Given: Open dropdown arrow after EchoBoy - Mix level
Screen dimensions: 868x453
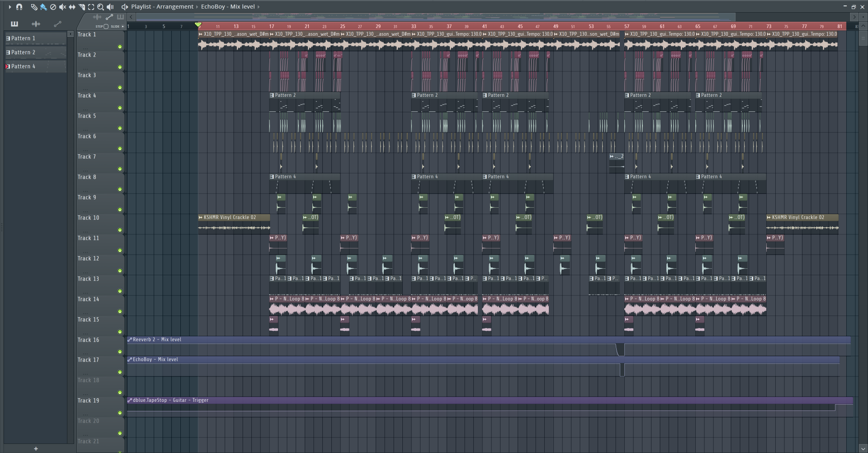Looking at the screenshot, I should (x=258, y=7).
